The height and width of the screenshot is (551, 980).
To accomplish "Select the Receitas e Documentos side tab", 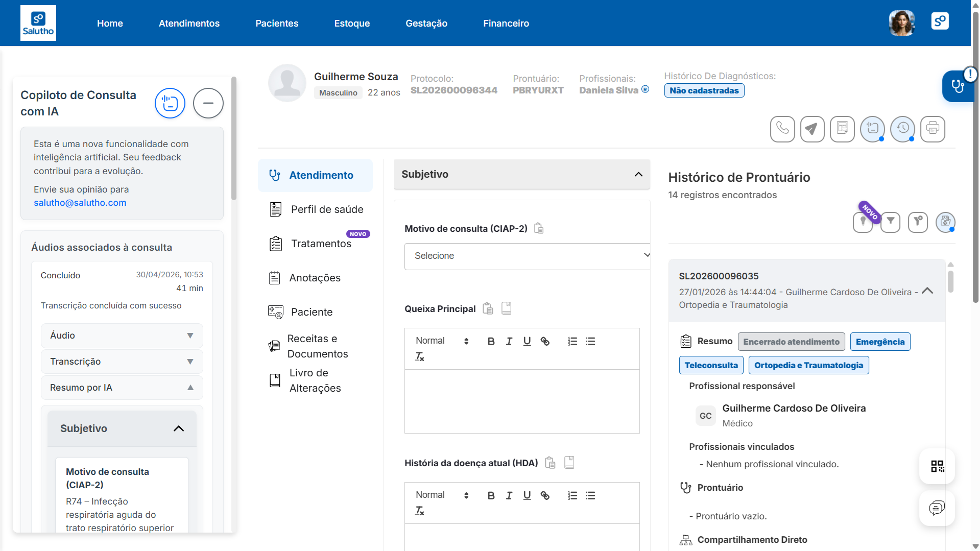I will coord(315,346).
